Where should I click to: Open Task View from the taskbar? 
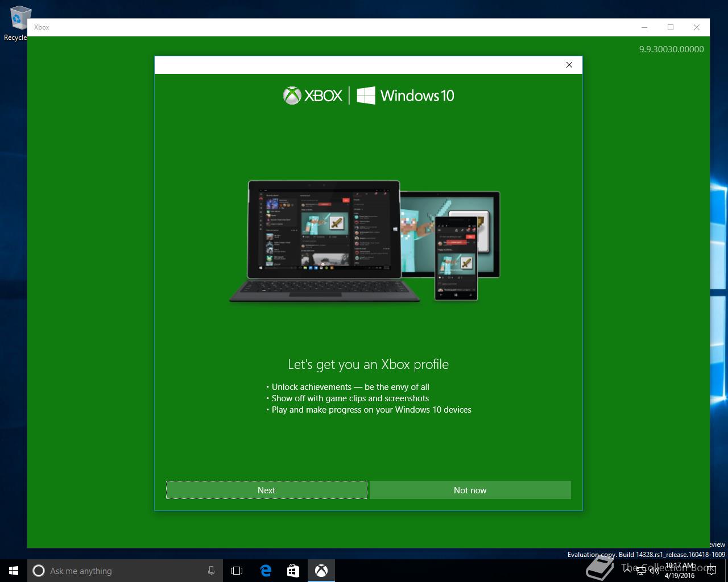pyautogui.click(x=237, y=571)
